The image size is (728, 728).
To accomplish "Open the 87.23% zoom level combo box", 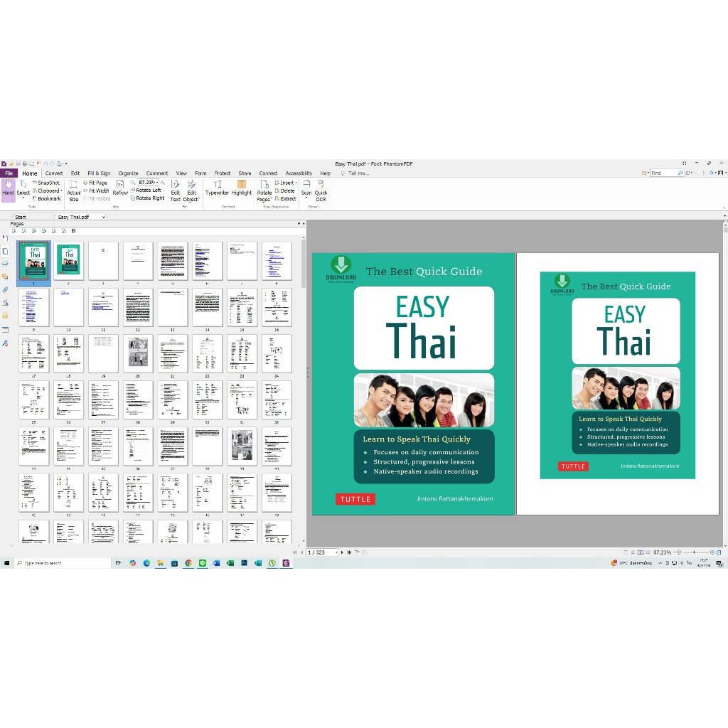I will click(148, 183).
